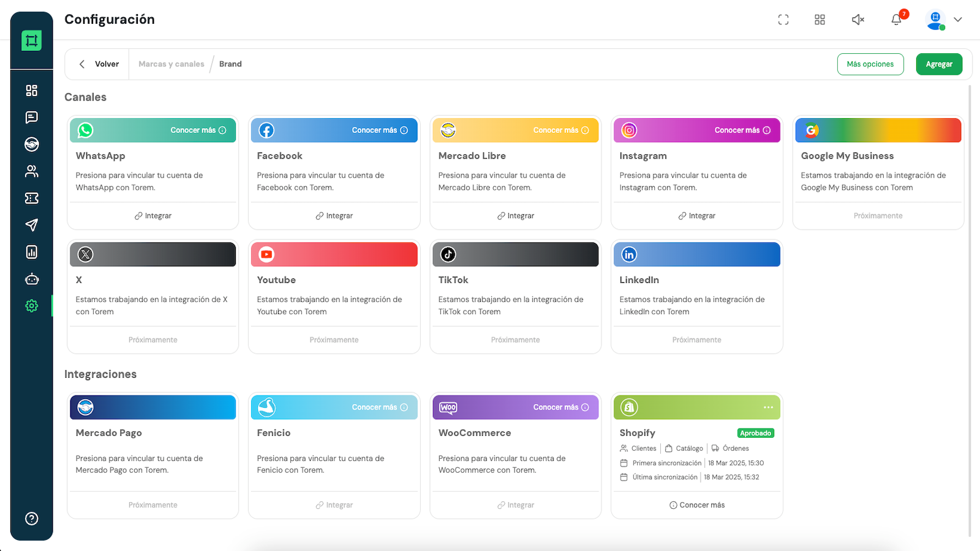980x551 pixels.
Task: Click the Agregar button
Action: 939,64
